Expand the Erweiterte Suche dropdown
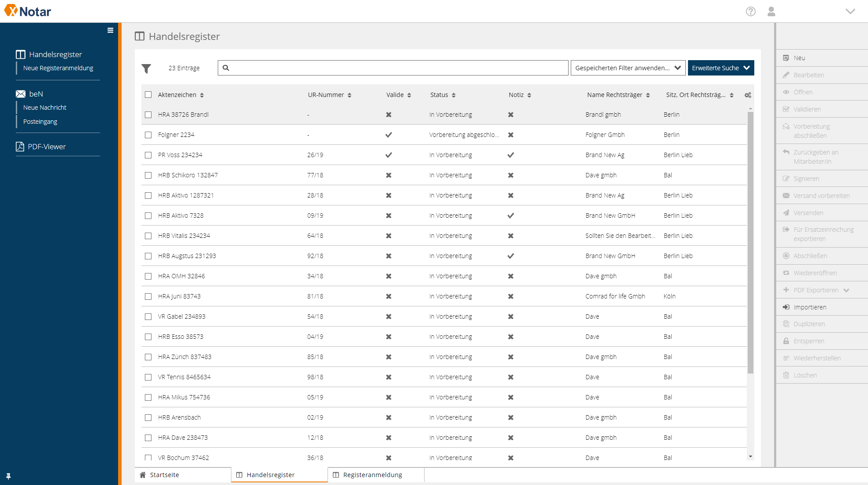This screenshot has width=868, height=485. coord(721,68)
